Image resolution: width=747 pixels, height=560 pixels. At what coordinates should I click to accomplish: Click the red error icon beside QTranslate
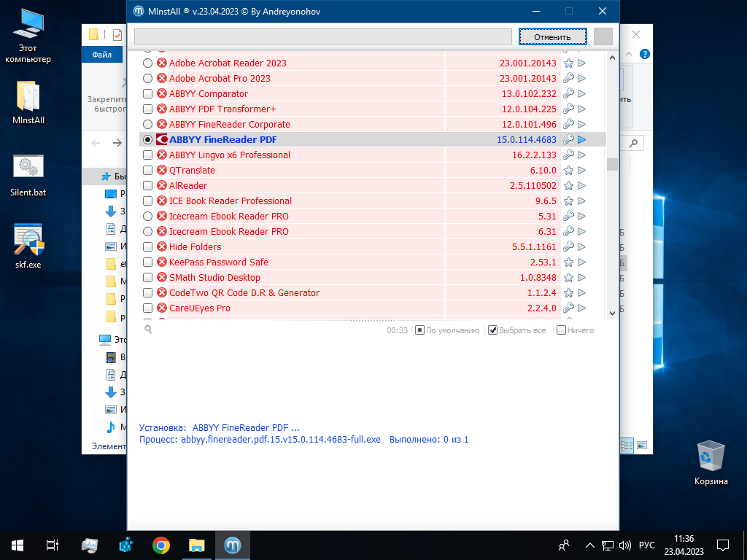162,170
